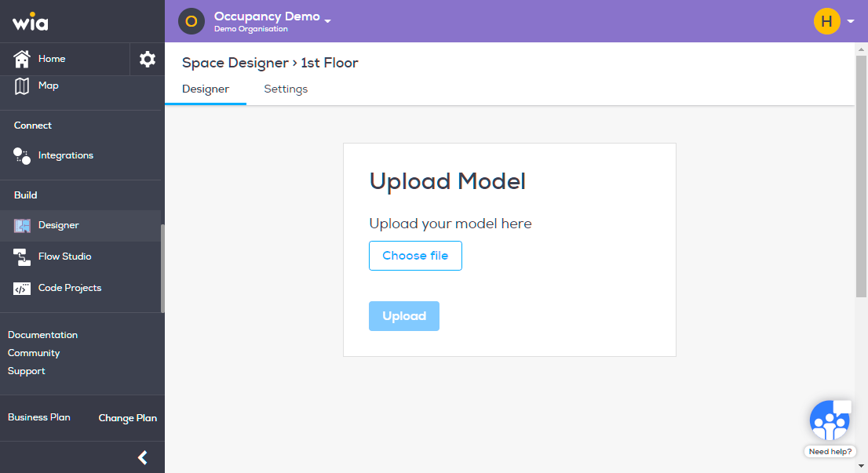Click the Wia logo

[x=31, y=22]
